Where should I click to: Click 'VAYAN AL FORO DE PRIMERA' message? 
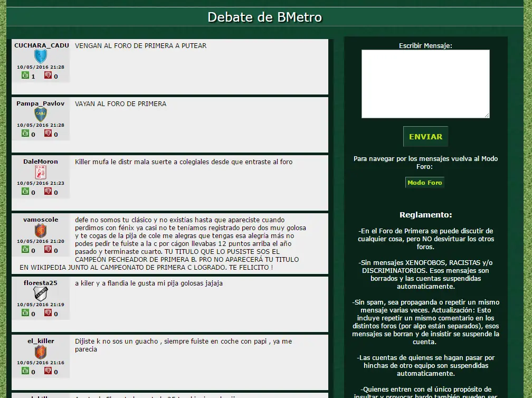point(120,104)
